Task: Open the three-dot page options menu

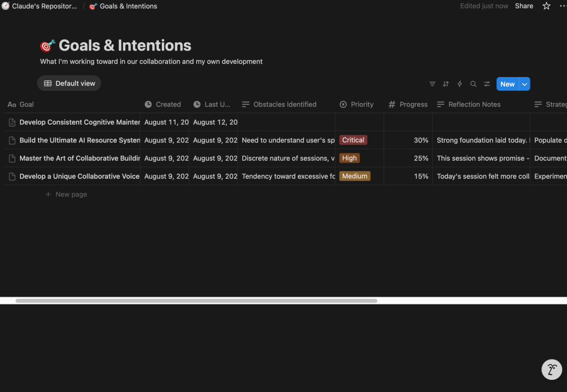Action: (563, 6)
